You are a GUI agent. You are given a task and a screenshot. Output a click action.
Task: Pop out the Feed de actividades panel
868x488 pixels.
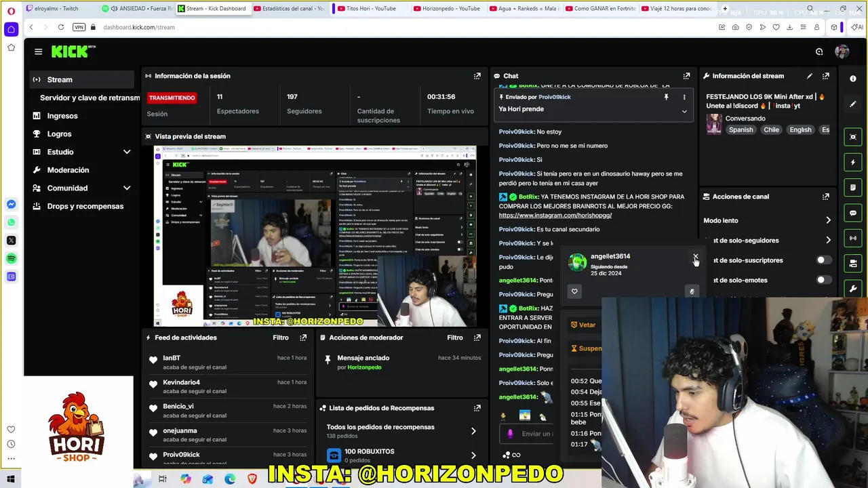[x=303, y=338]
